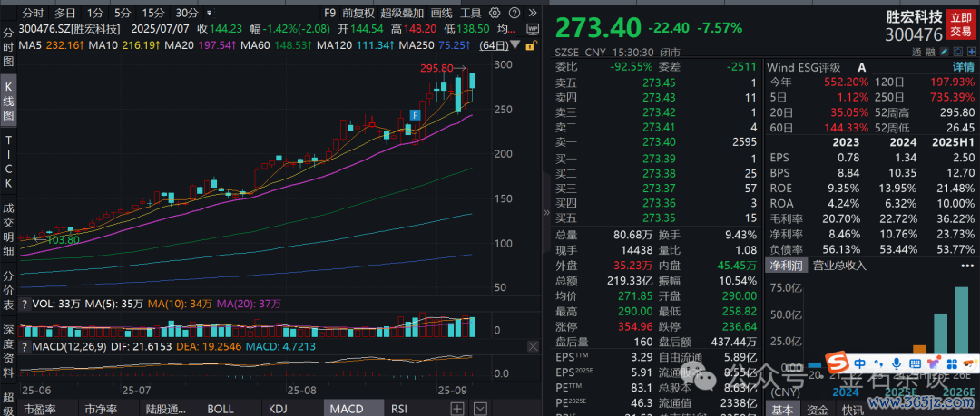Image resolution: width=980 pixels, height=416 pixels.
Task: Select the 多日 period
Action: click(65, 13)
